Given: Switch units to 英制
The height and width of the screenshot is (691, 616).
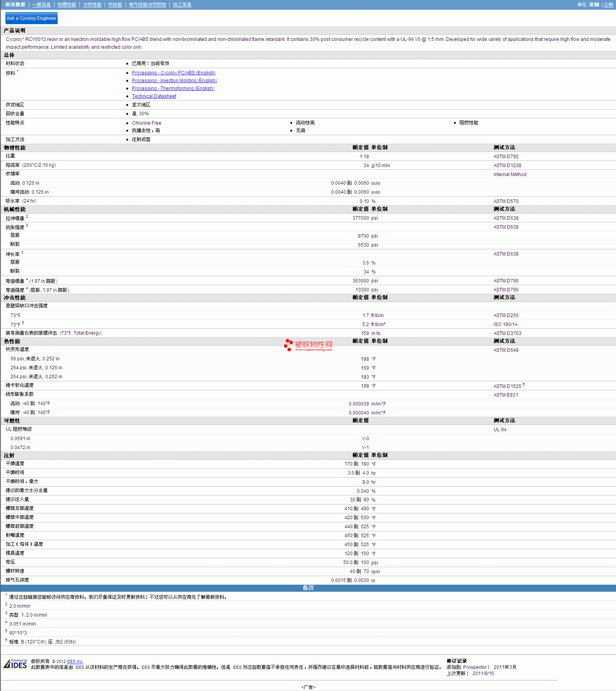Looking at the screenshot, I should tap(594, 5).
